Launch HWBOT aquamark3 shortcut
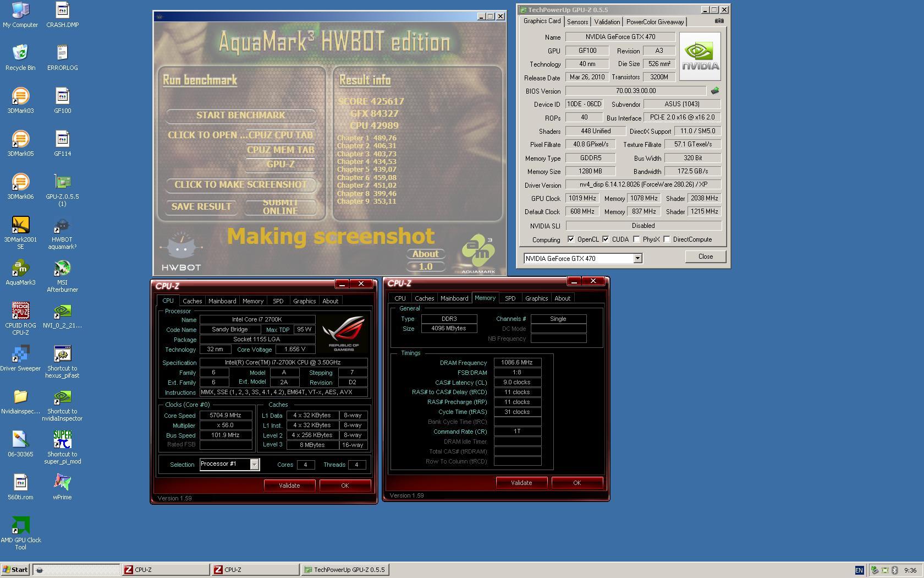This screenshot has height=578, width=924. 62,233
